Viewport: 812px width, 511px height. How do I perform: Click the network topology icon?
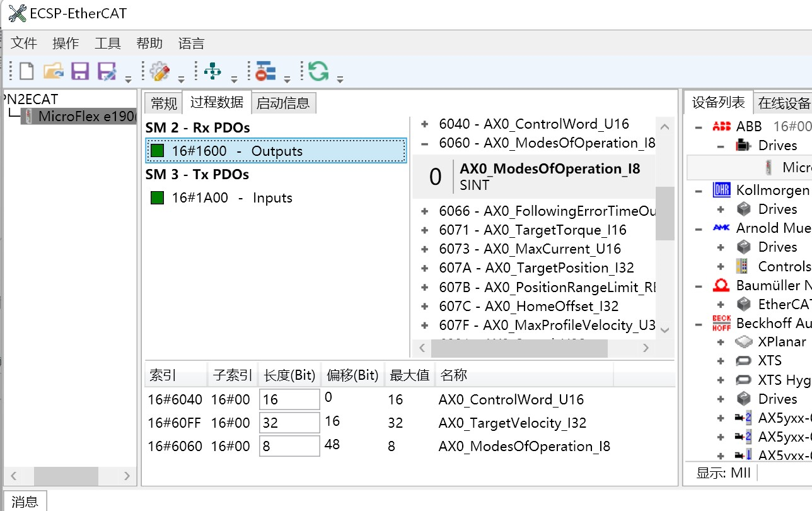[x=212, y=71]
